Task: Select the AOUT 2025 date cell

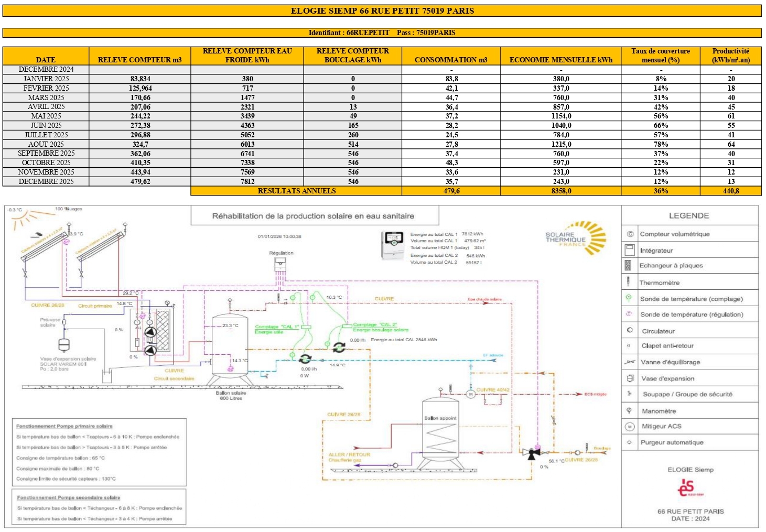Action: [46, 144]
